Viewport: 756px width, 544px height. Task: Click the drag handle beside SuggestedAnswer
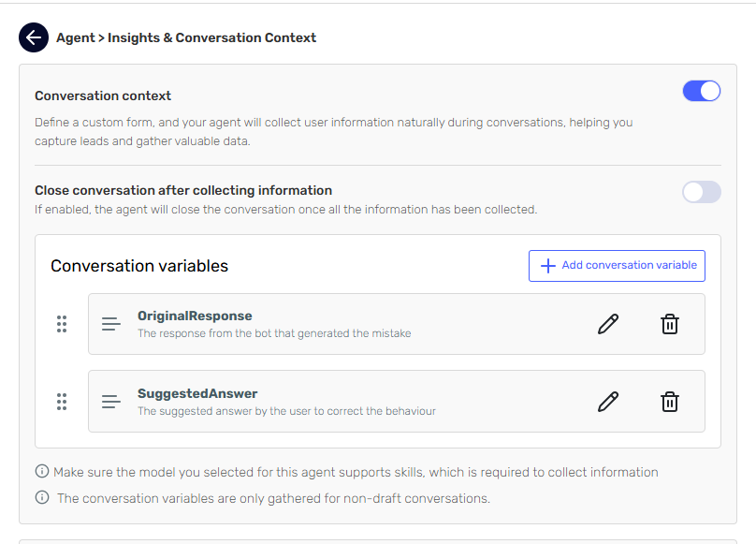coord(62,402)
